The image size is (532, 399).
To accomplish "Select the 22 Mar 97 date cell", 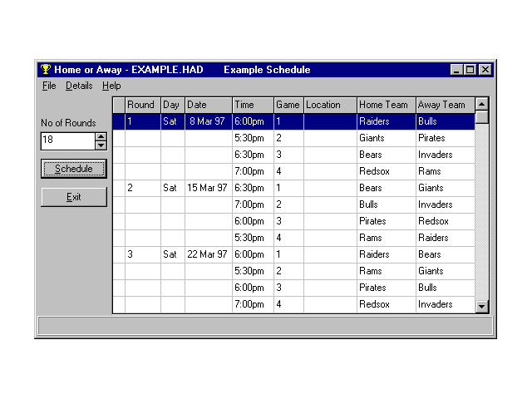I will (x=208, y=254).
